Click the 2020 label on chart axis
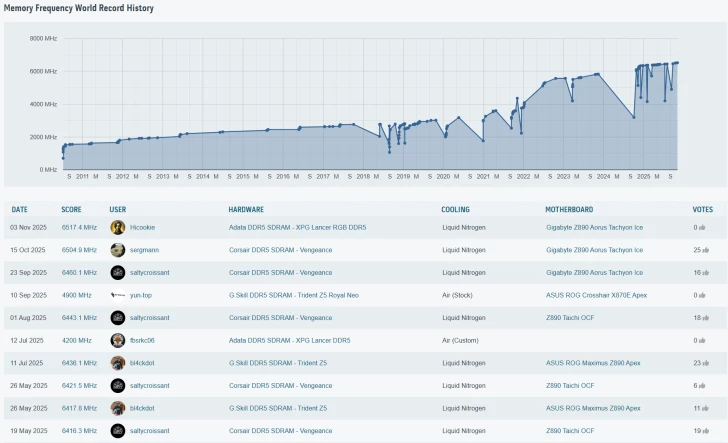 point(443,176)
